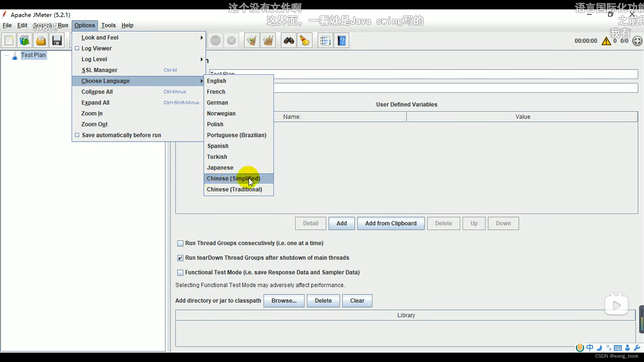
Task: Click the remote engines globe icon
Action: [x=637, y=41]
